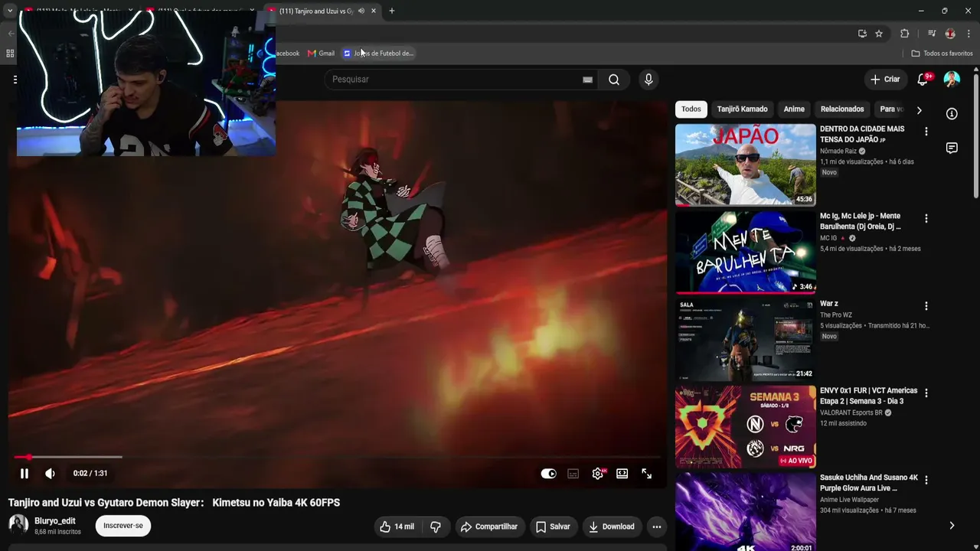Dislike the Tanjiro and Uzui video
The image size is (980, 551).
pyautogui.click(x=436, y=527)
